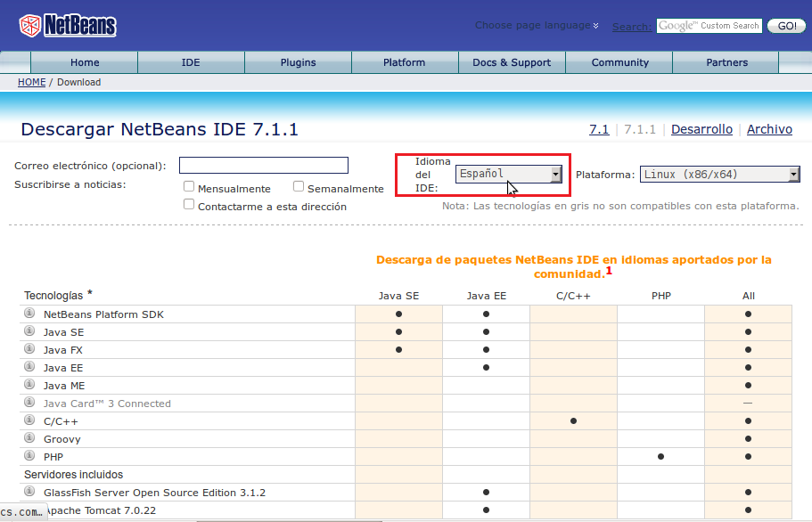Open the Platform navigation tab

pos(405,62)
